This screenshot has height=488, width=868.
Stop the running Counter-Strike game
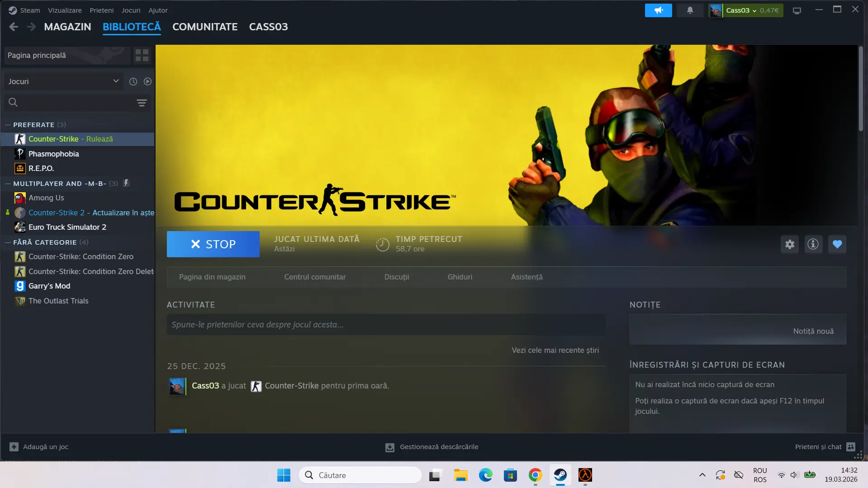tap(213, 244)
